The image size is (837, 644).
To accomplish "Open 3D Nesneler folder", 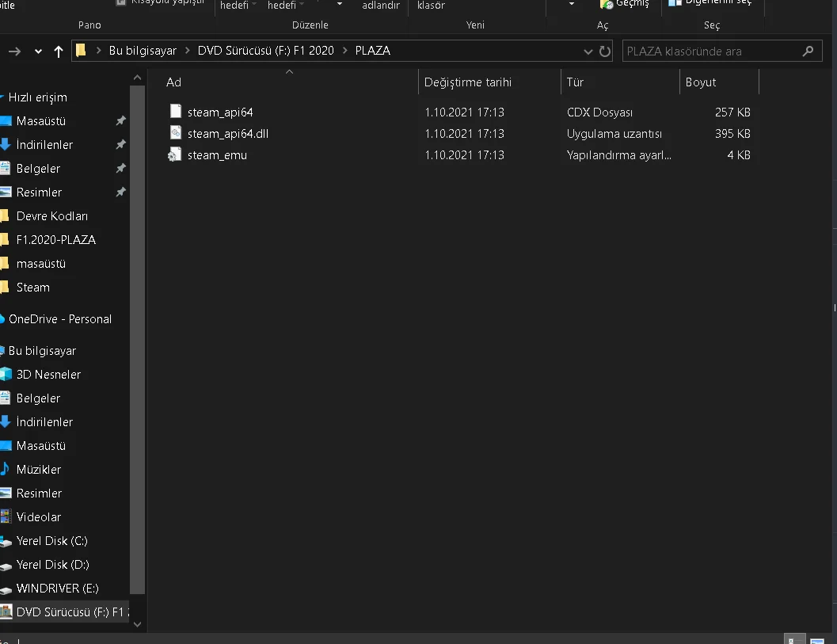I will click(48, 375).
